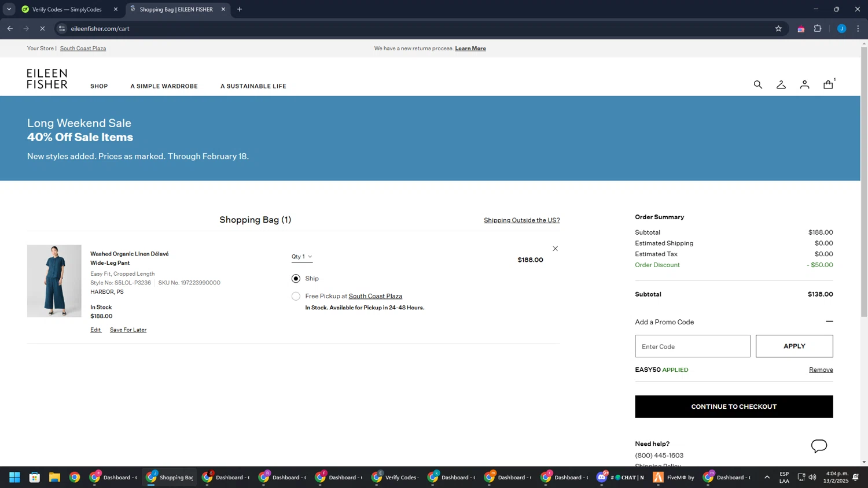Open Chrome three-dot menu
Image resolution: width=868 pixels, height=488 pixels.
point(858,28)
